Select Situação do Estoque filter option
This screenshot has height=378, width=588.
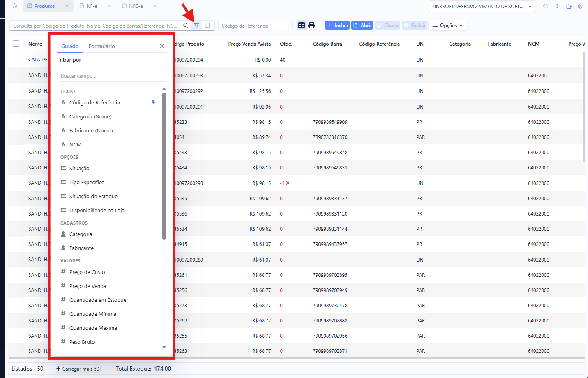point(93,196)
